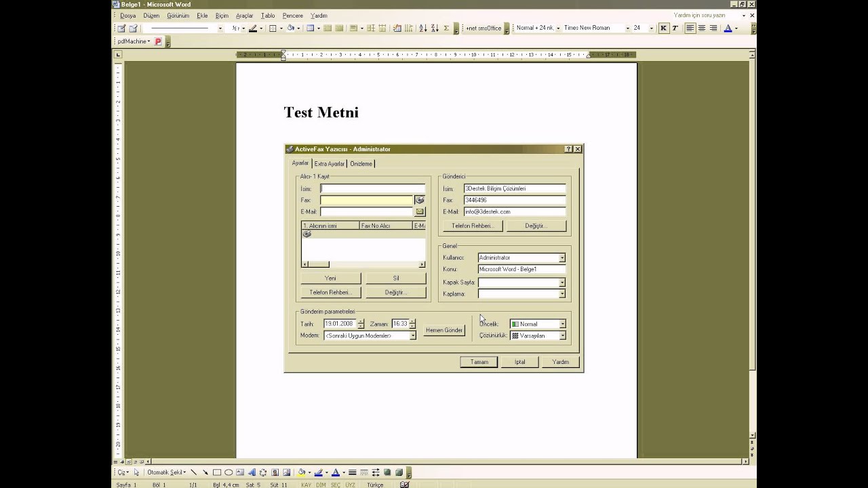Image resolution: width=868 pixels, height=488 pixels.
Task: Click the red pdfMachine P icon
Action: [158, 41]
